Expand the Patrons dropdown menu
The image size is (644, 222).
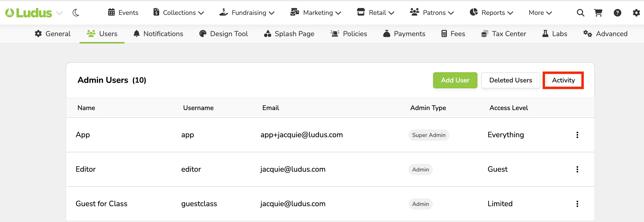click(x=432, y=13)
